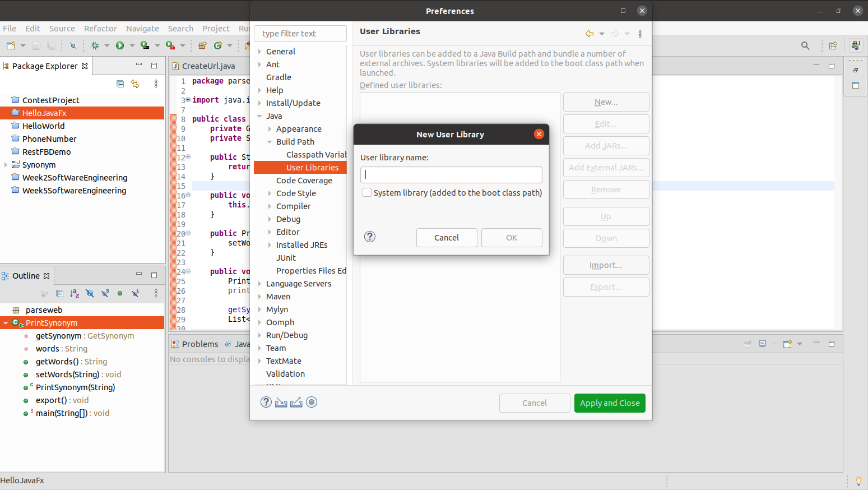Click inside the user library name field
868x490 pixels.
[x=451, y=174]
